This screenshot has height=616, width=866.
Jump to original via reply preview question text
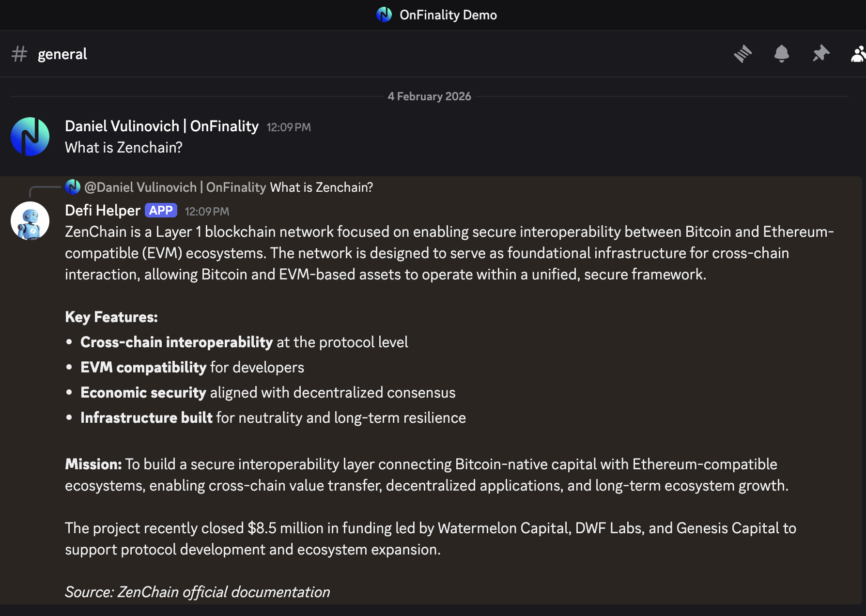point(321,187)
